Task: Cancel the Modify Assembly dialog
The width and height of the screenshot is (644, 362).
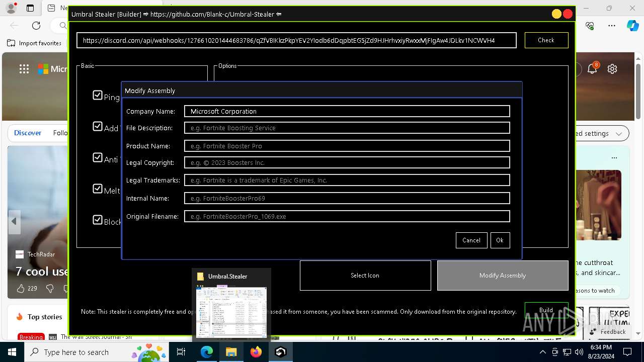Action: pos(471,240)
